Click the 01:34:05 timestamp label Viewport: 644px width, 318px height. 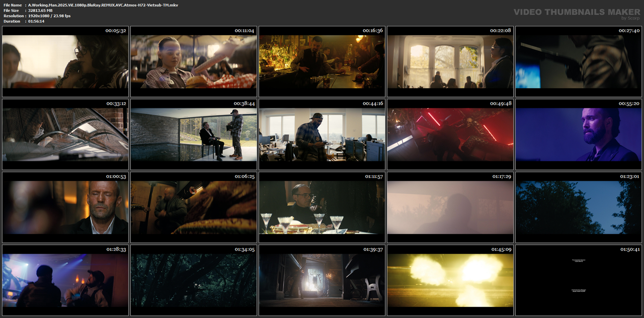pyautogui.click(x=245, y=250)
